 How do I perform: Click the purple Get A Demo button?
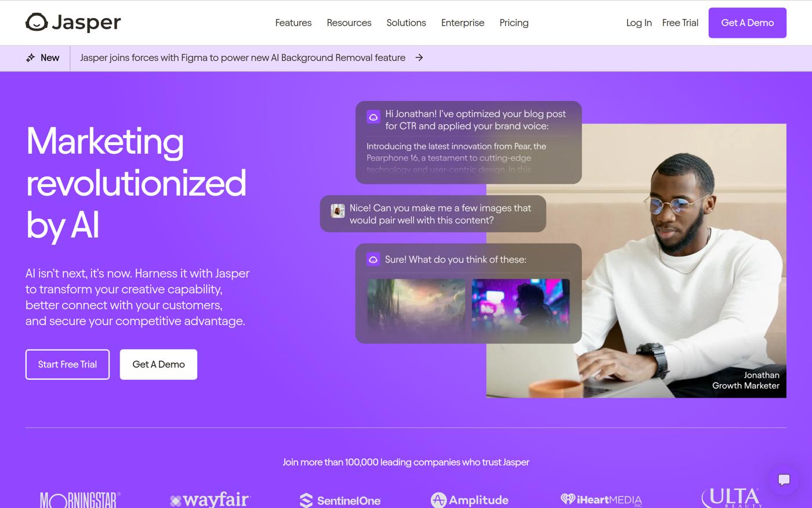[x=747, y=23]
